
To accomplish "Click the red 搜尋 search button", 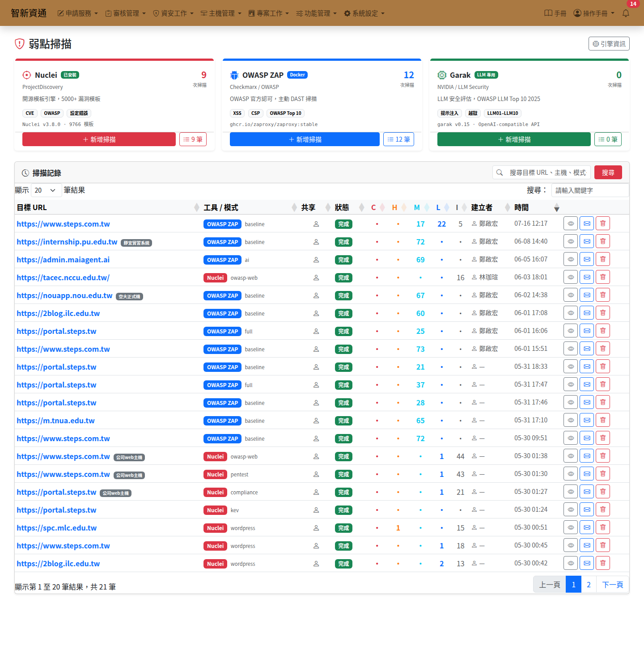I will (x=608, y=173).
